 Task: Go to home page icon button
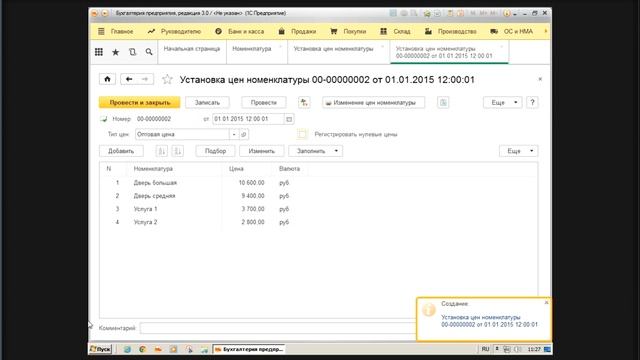(x=107, y=79)
